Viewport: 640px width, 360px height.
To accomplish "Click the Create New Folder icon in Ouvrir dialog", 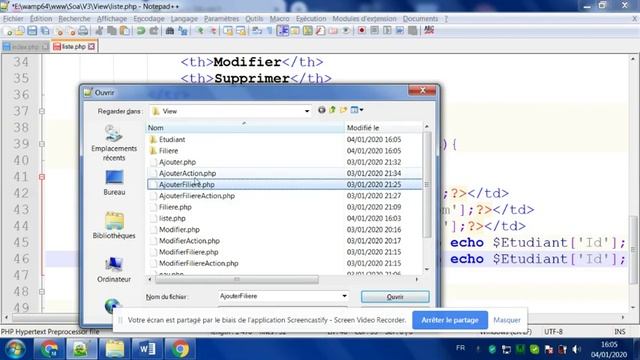I will pyautogui.click(x=343, y=110).
